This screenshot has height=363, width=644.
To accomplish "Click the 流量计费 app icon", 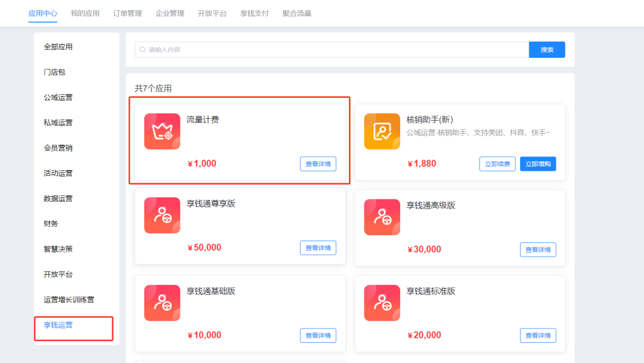I will tap(162, 131).
